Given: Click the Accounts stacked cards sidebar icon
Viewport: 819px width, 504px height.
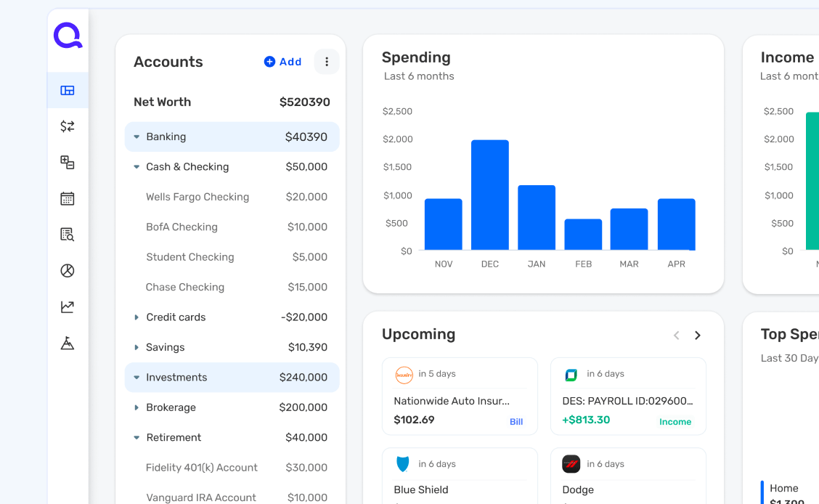Looking at the screenshot, I should point(67,163).
